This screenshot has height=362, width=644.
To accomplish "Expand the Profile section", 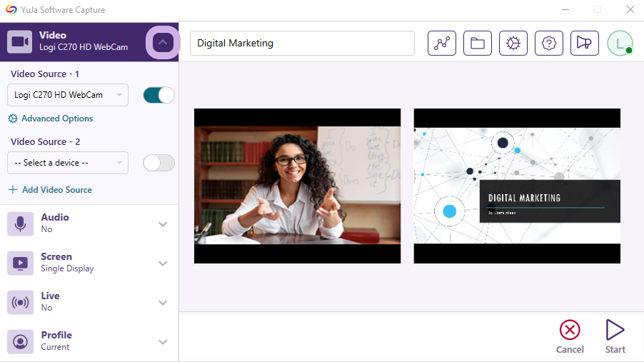I will pos(162,342).
